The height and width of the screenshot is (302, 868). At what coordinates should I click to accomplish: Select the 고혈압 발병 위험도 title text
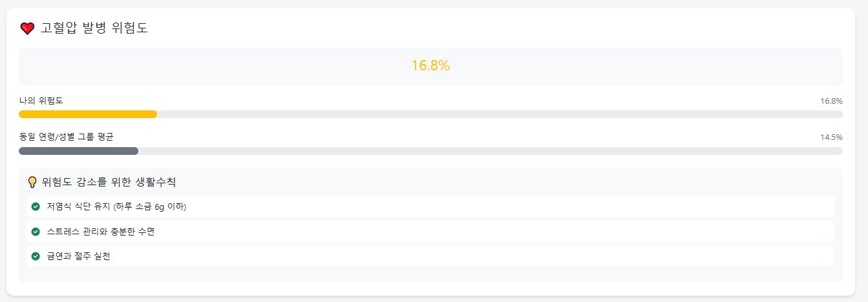94,28
